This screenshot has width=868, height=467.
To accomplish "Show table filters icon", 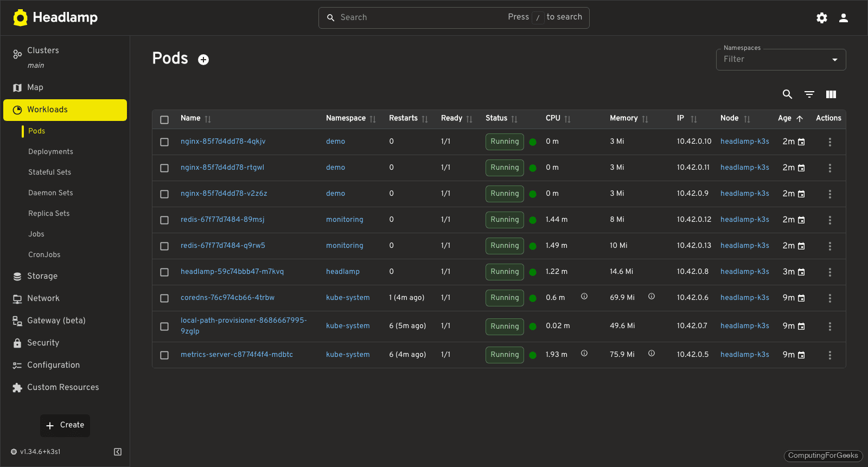I will [809, 94].
